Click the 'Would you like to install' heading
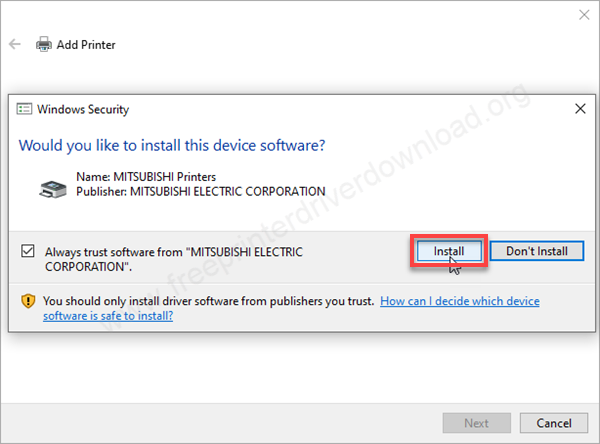 tap(172, 145)
